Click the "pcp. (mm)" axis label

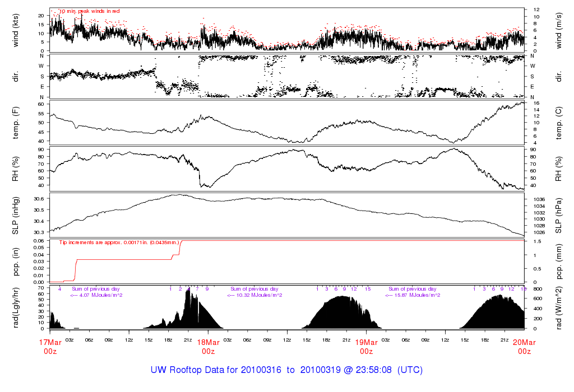coord(559,262)
